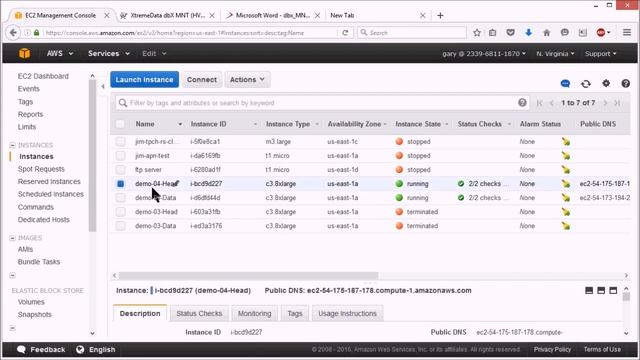This screenshot has height=360, width=640.
Task: Click the English language globe icon
Action: coord(80,349)
